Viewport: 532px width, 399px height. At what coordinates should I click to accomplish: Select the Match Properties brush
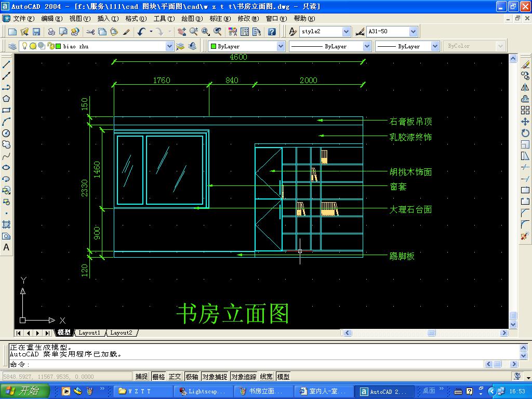click(126, 32)
